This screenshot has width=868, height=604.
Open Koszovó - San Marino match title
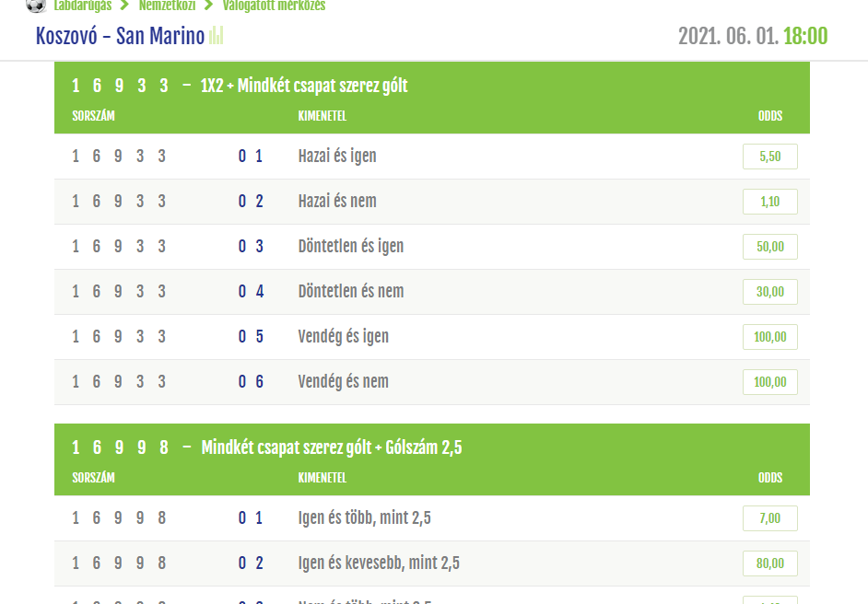pos(120,37)
